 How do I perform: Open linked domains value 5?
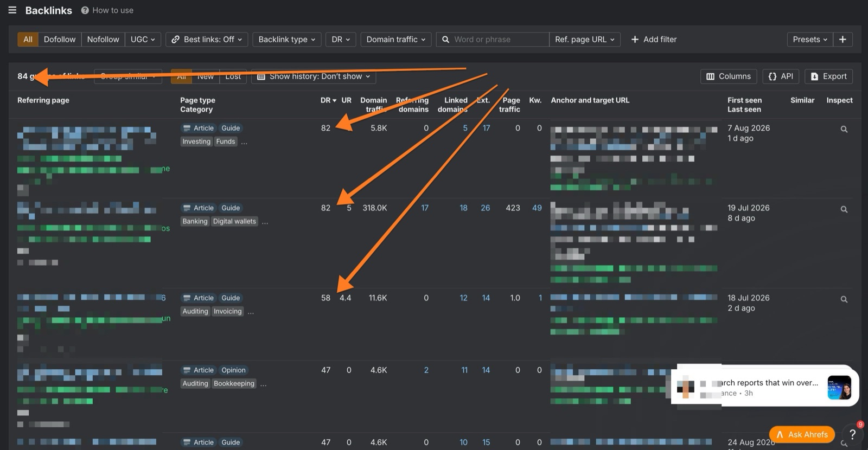465,128
